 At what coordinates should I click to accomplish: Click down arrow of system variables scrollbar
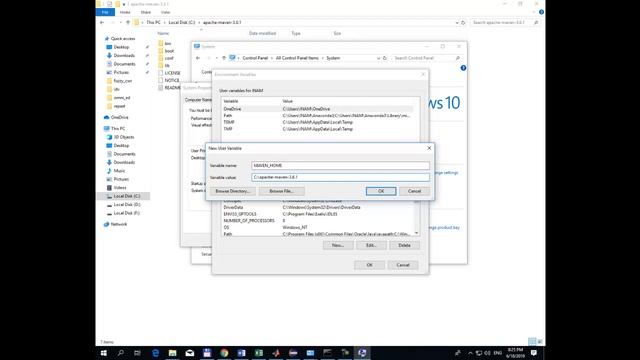pos(416,233)
